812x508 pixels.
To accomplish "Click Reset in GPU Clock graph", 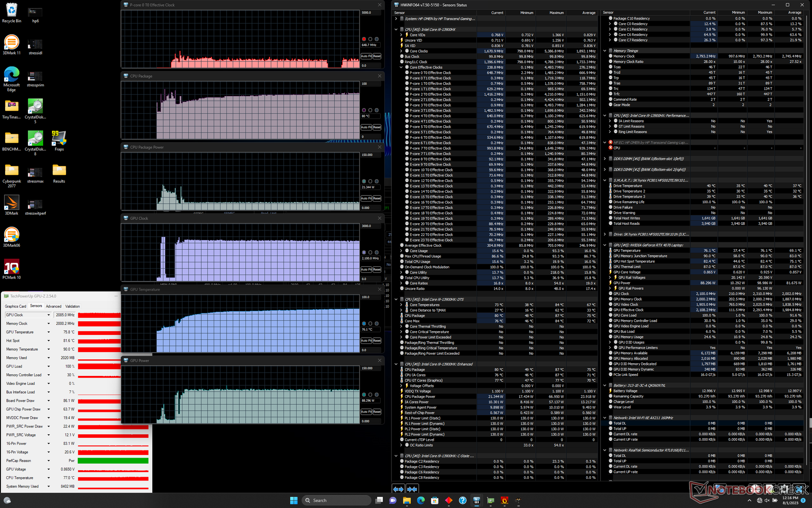I will pos(377,269).
